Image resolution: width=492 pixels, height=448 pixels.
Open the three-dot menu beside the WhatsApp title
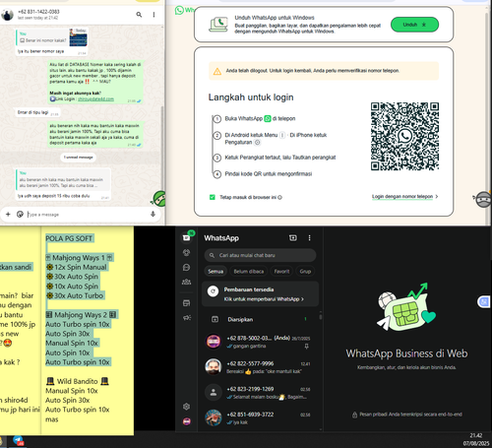pyautogui.click(x=309, y=237)
